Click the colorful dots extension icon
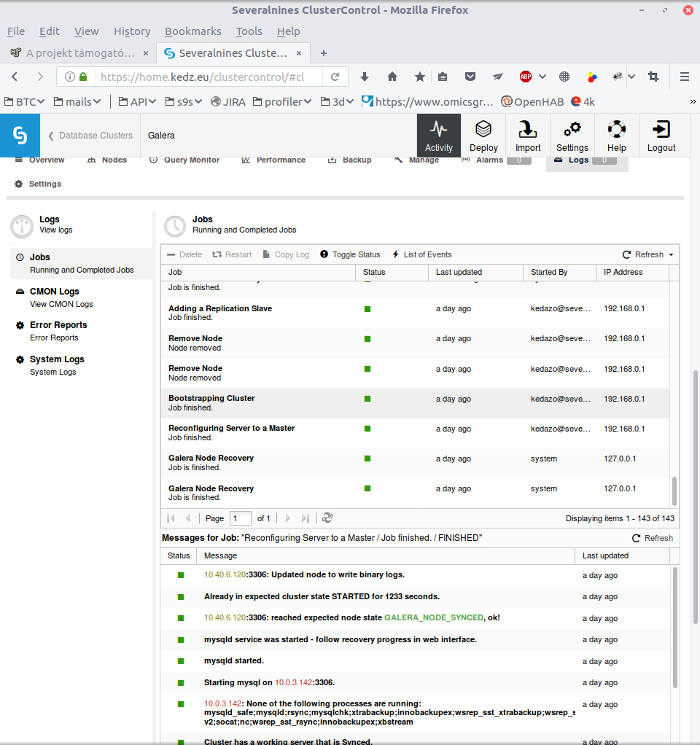The width and height of the screenshot is (700, 745). coord(591,77)
